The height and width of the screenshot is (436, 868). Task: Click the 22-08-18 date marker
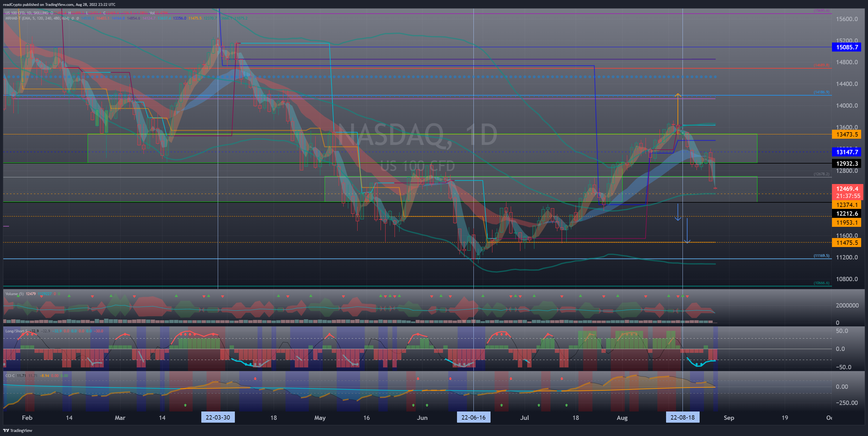click(x=682, y=417)
